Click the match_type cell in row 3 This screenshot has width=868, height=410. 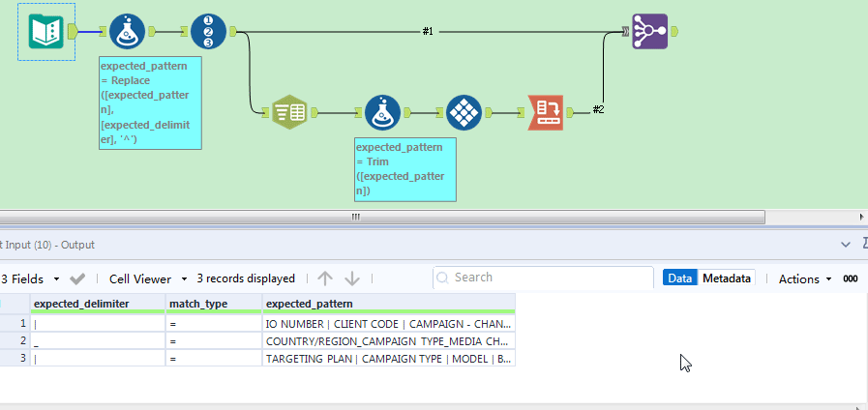coord(214,359)
